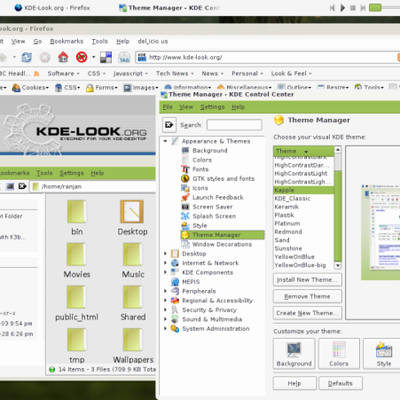Click the Theme column header
The width and height of the screenshot is (400, 400).
[304, 151]
